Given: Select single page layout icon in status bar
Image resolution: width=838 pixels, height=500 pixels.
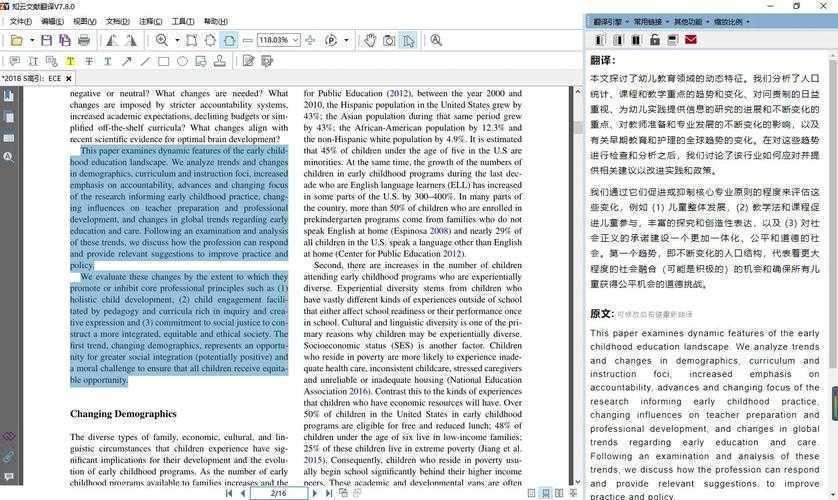Looking at the screenshot, I should coord(531,493).
